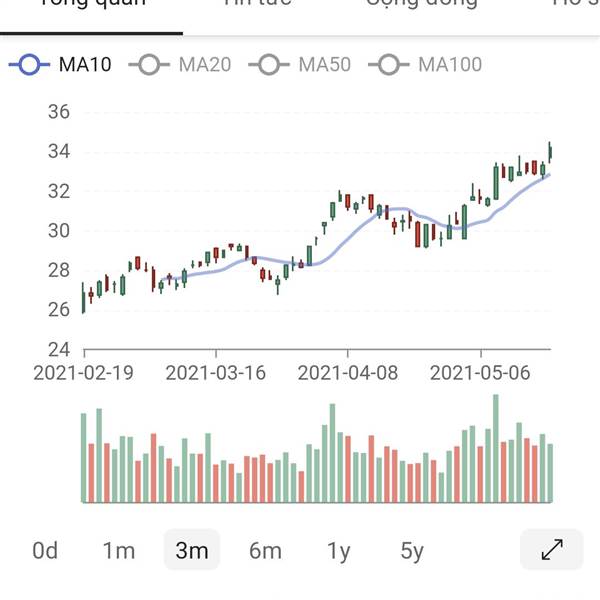Switch to the Cộng đồng tab

click(420, 5)
